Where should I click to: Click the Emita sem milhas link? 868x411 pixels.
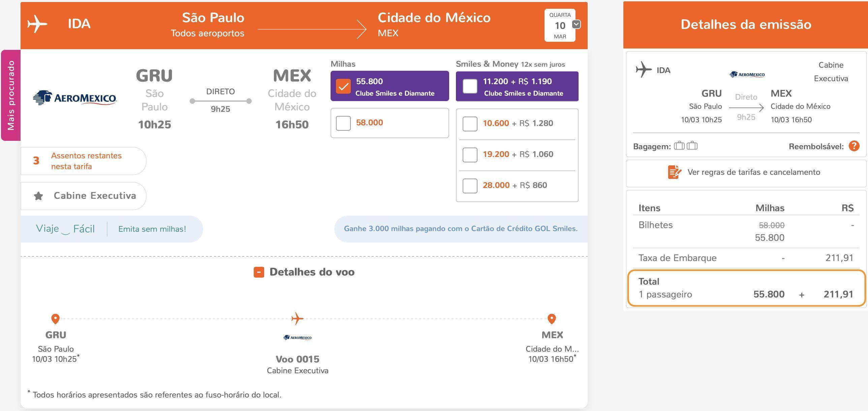click(152, 229)
